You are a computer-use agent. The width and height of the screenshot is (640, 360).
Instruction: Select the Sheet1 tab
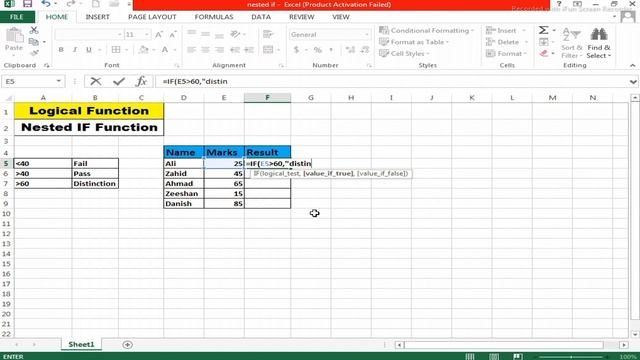(81, 344)
